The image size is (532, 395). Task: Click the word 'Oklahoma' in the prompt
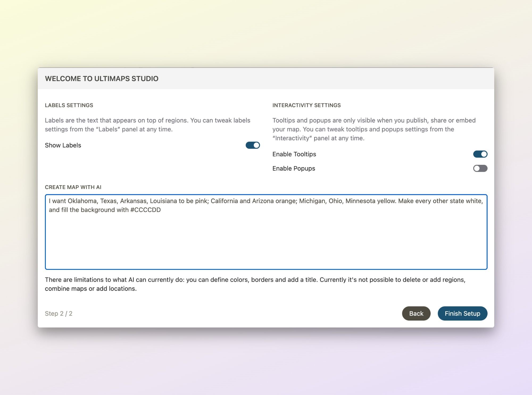point(82,201)
